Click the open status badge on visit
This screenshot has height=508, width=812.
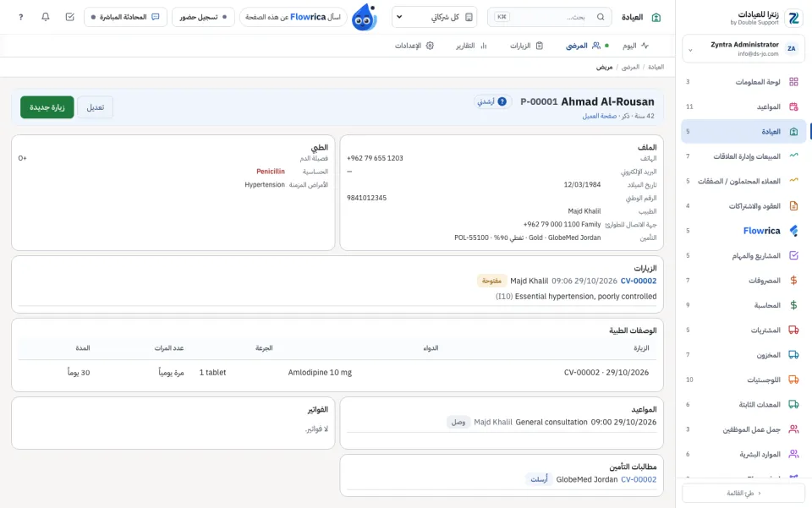491,281
